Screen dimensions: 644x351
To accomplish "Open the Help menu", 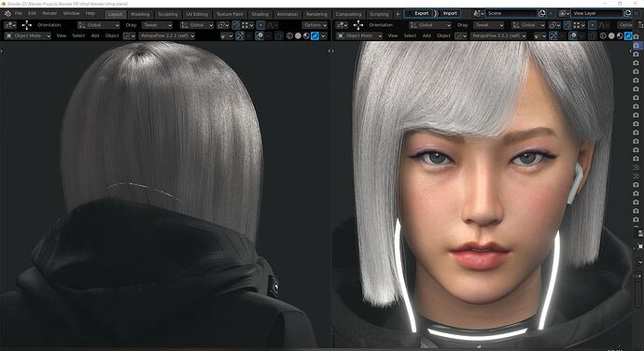I will click(x=91, y=13).
